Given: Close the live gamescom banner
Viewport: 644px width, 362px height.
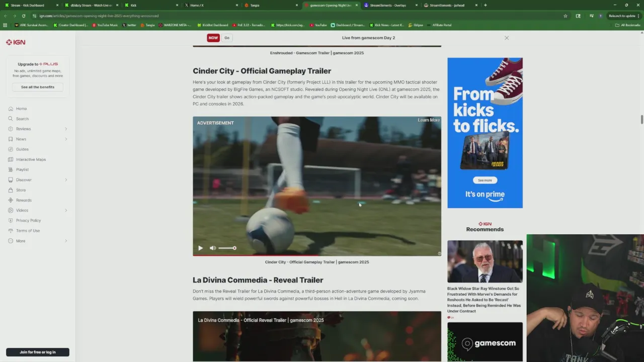Looking at the screenshot, I should [507, 38].
